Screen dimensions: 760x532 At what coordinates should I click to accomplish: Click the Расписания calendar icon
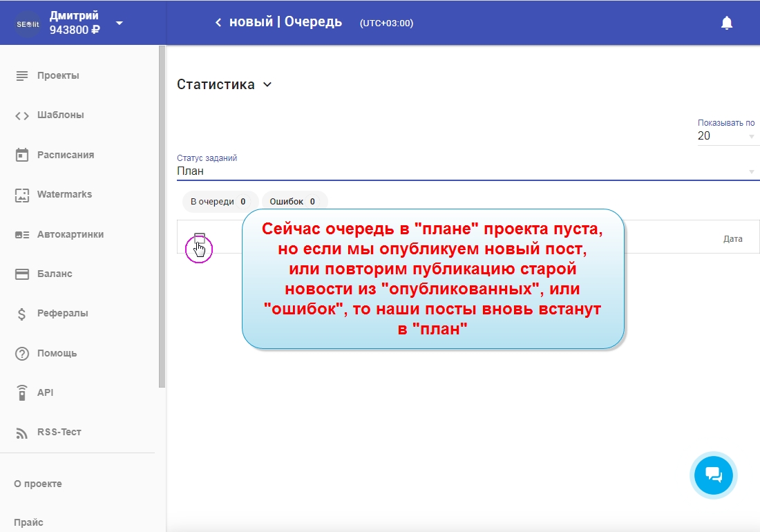(x=22, y=155)
